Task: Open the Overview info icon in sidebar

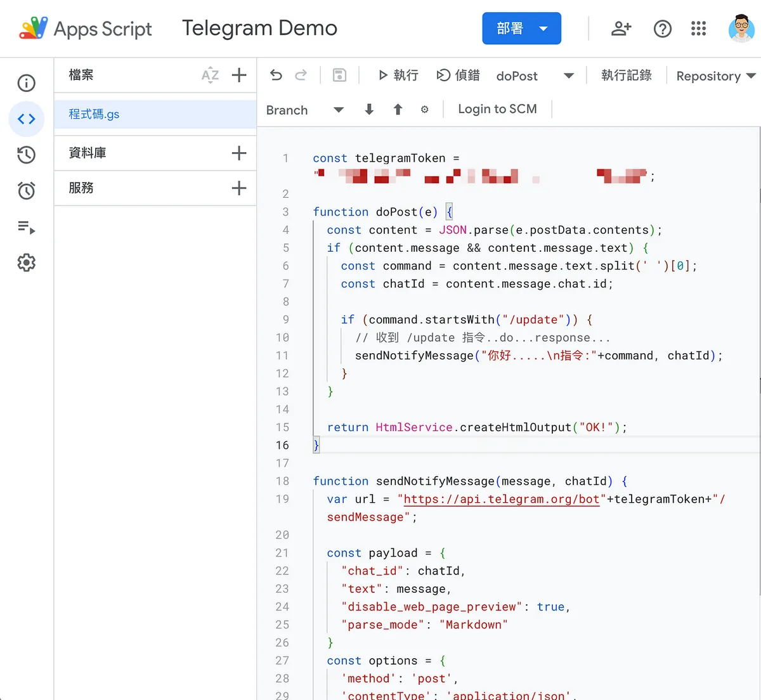Action: 26,83
